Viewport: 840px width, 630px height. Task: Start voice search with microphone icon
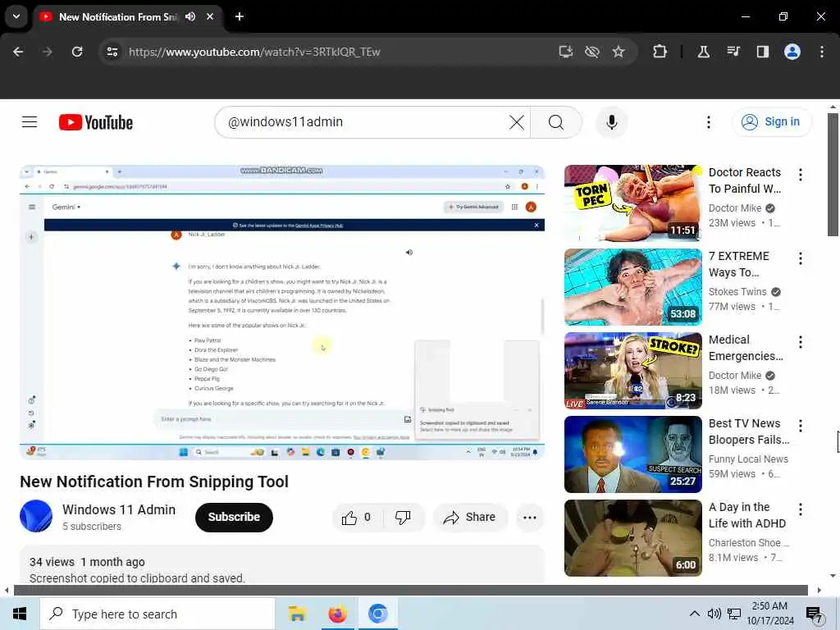[x=611, y=122]
